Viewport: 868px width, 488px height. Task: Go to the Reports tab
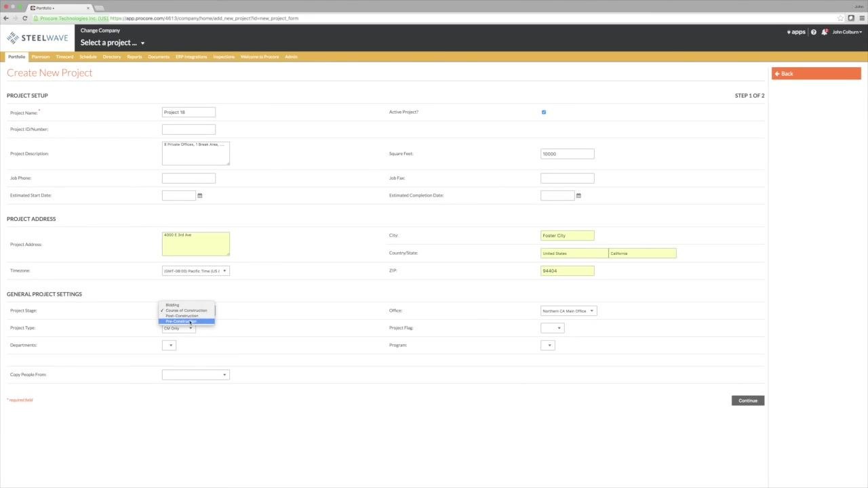pyautogui.click(x=134, y=57)
